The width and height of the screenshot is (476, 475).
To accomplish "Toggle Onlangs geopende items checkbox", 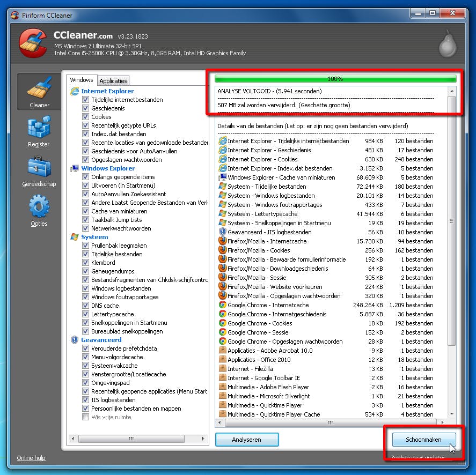I will pyautogui.click(x=86, y=177).
